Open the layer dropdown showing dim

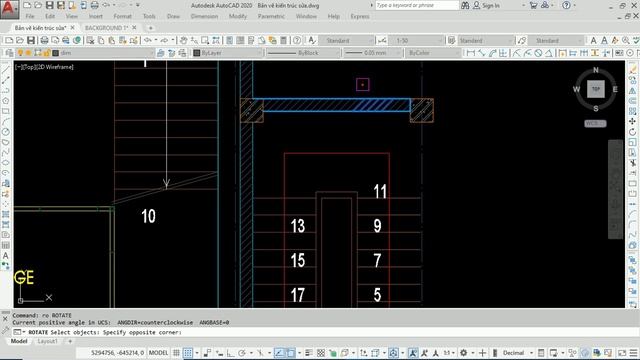click(x=85, y=53)
